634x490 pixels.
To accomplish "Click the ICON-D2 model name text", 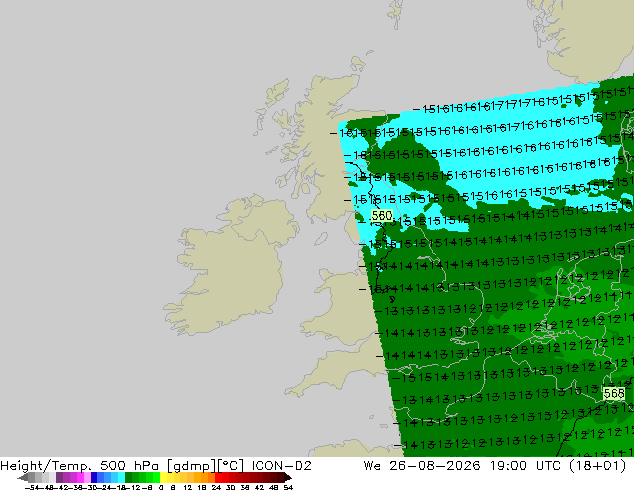I will point(281,466).
